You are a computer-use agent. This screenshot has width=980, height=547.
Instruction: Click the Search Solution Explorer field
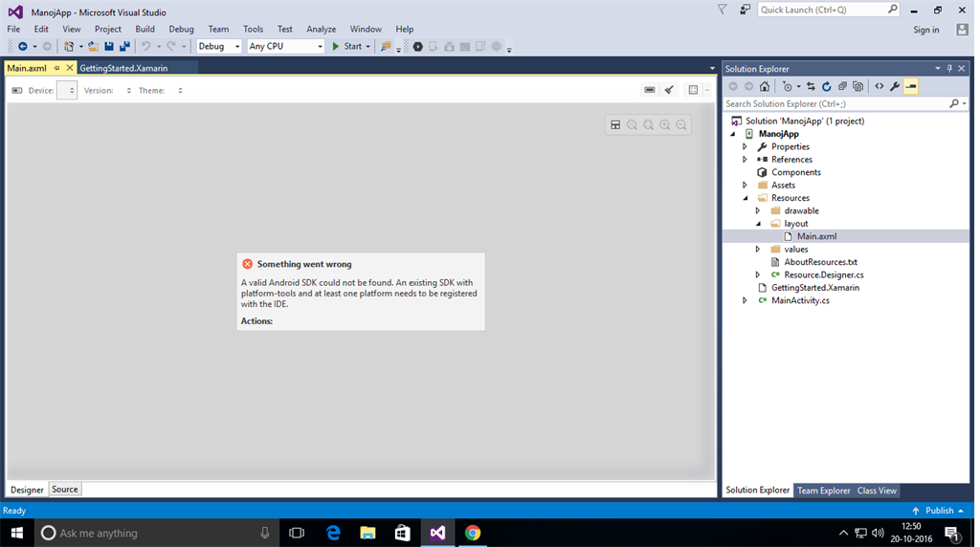pyautogui.click(x=836, y=103)
